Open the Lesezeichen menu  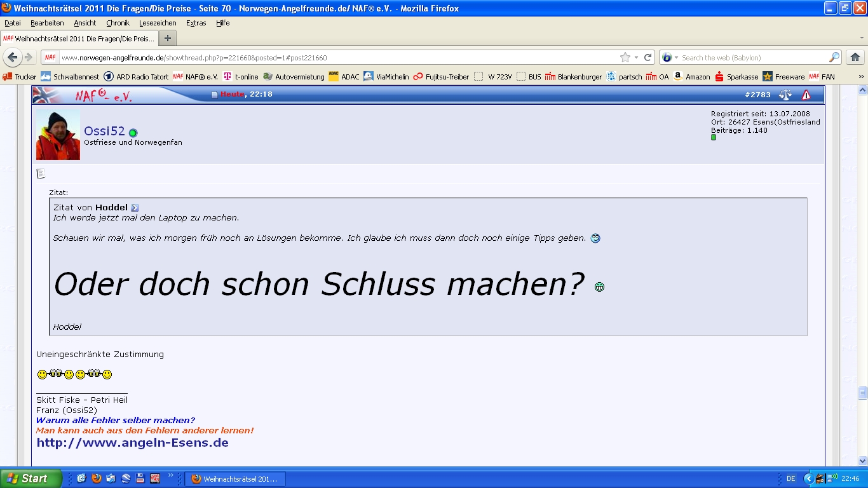(158, 23)
